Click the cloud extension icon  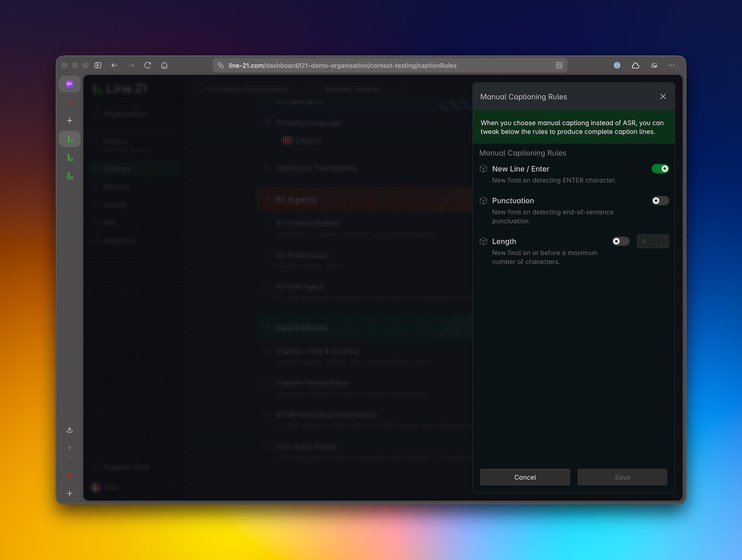[635, 65]
